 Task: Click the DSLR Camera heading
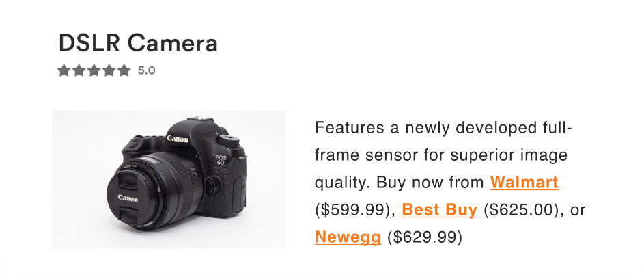point(138,43)
